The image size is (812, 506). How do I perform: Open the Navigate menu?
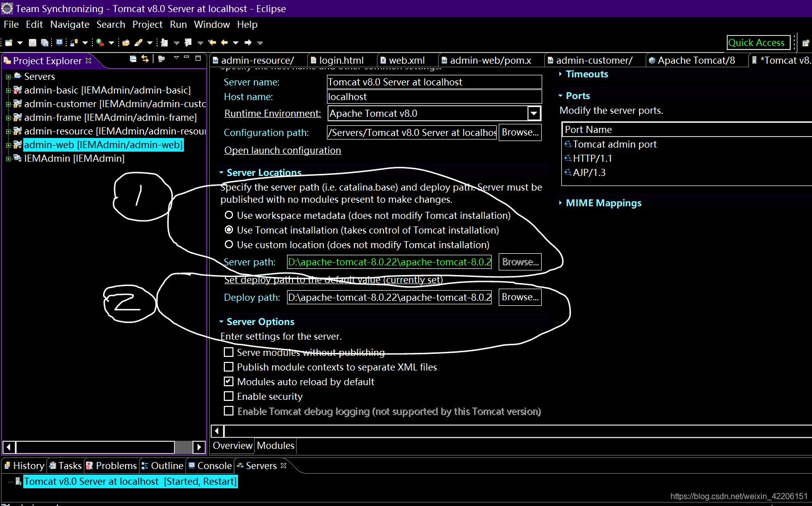pyautogui.click(x=70, y=24)
